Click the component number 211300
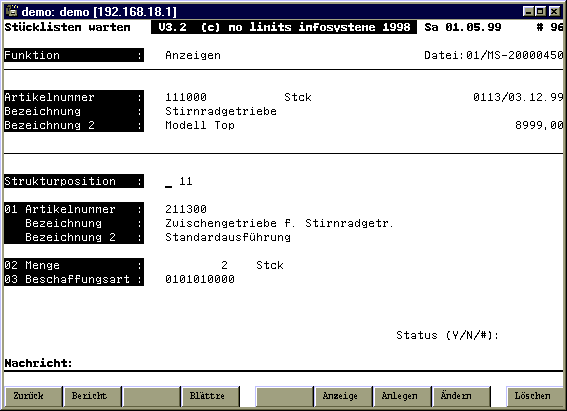567x411 pixels. [186, 209]
